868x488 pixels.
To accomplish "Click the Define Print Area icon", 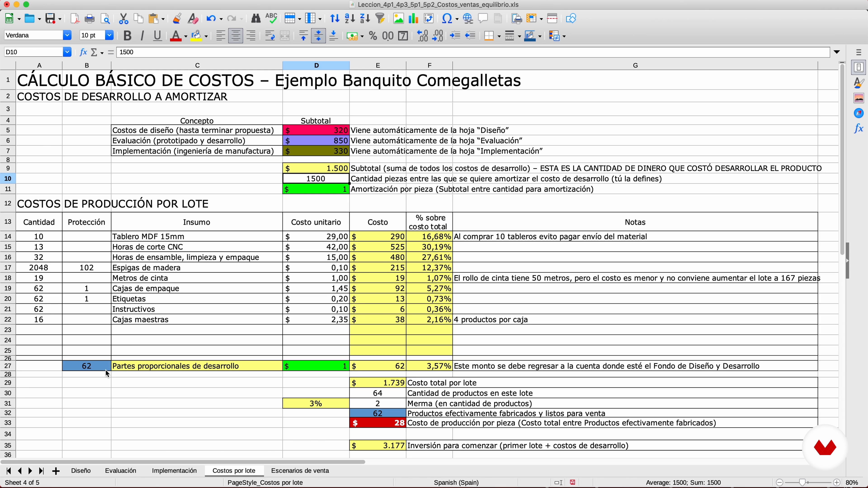I will click(x=516, y=19).
